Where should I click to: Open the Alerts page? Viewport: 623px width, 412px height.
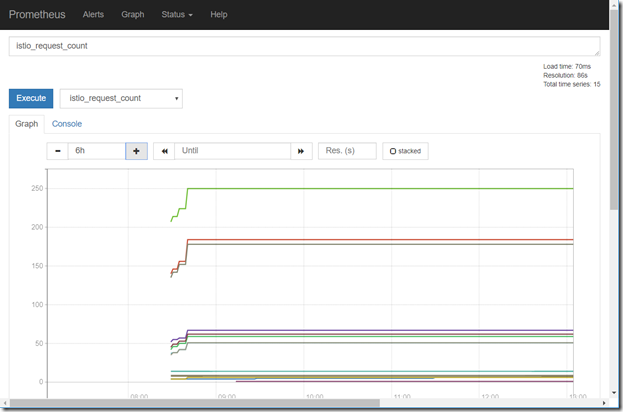tap(93, 15)
